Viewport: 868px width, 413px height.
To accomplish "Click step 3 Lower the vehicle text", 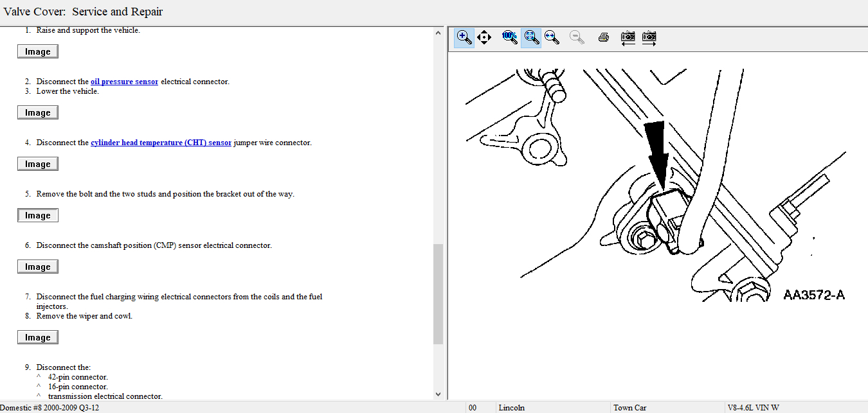I will click(68, 91).
